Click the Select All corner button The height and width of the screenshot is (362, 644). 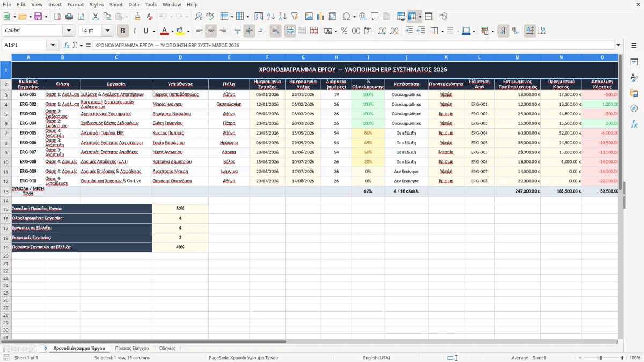point(6,57)
